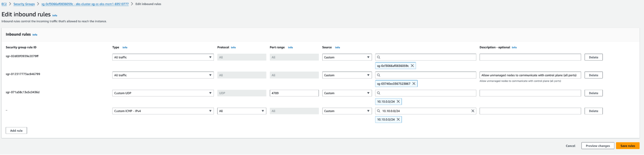Expand the Type dropdown for the Custom UDP rule

click(x=163, y=93)
